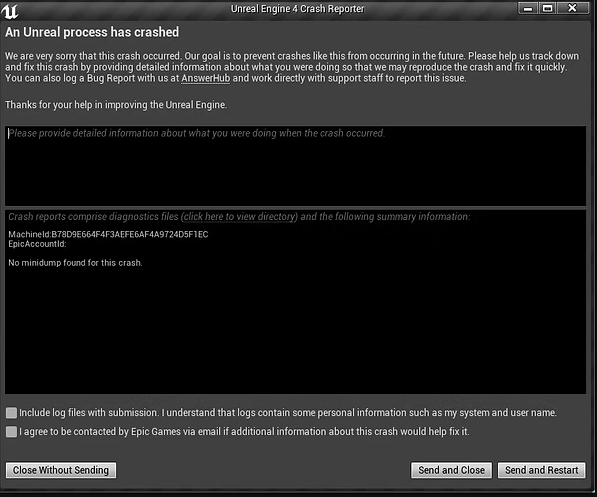This screenshot has width=597, height=497.
Task: Click the An Unreal process has crashed heading
Action: [x=92, y=32]
